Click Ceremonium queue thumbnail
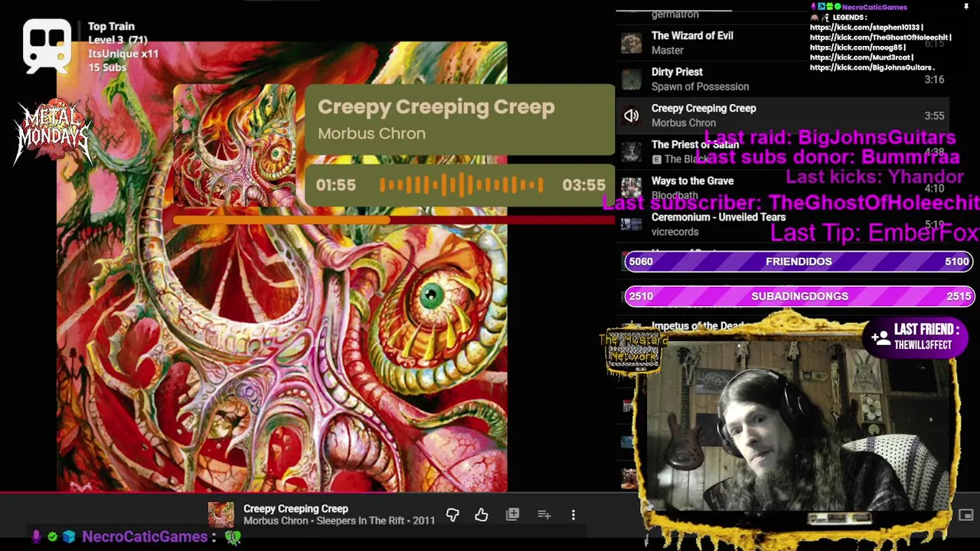 [631, 224]
